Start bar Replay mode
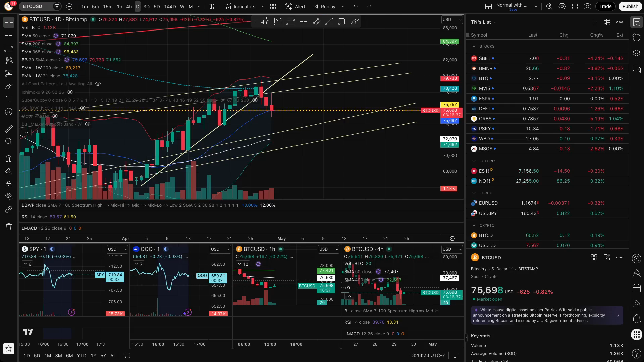Screen dimensions: 644x362 coord(324,6)
